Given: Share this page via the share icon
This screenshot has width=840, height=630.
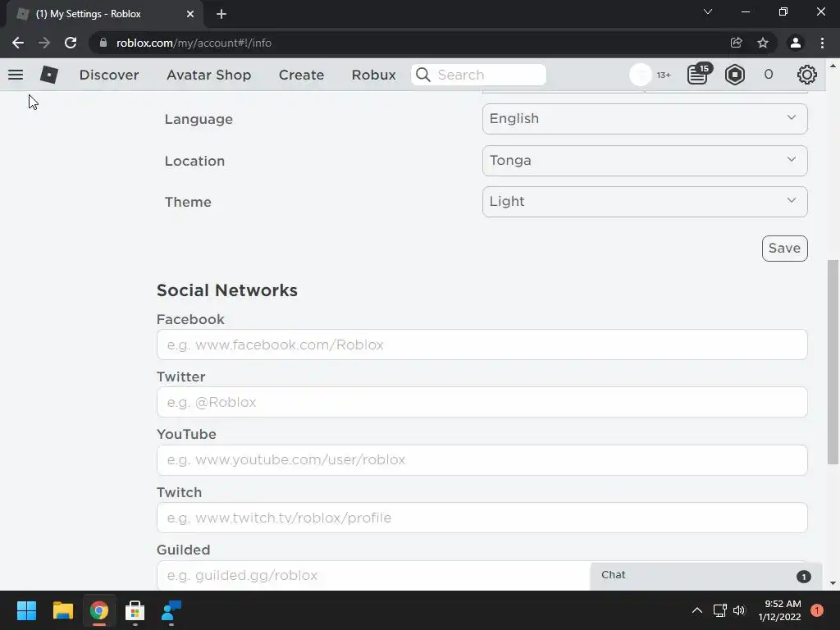Looking at the screenshot, I should [736, 43].
